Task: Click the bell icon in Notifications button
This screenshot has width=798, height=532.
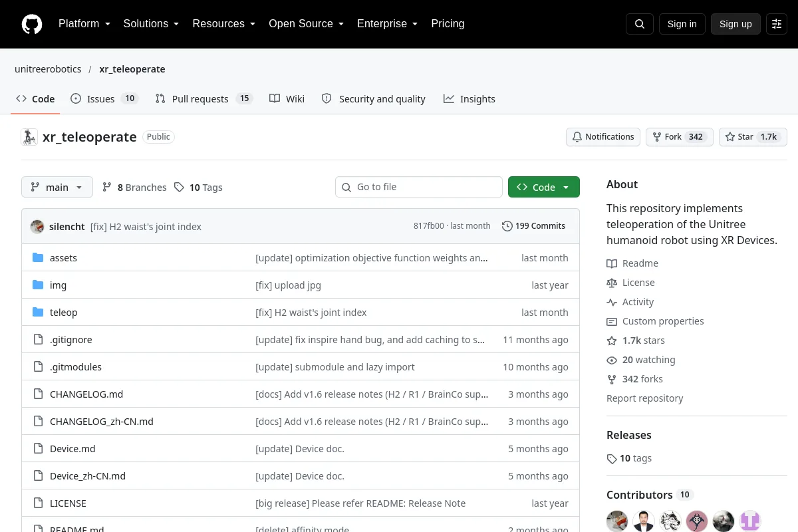Action: click(577, 137)
